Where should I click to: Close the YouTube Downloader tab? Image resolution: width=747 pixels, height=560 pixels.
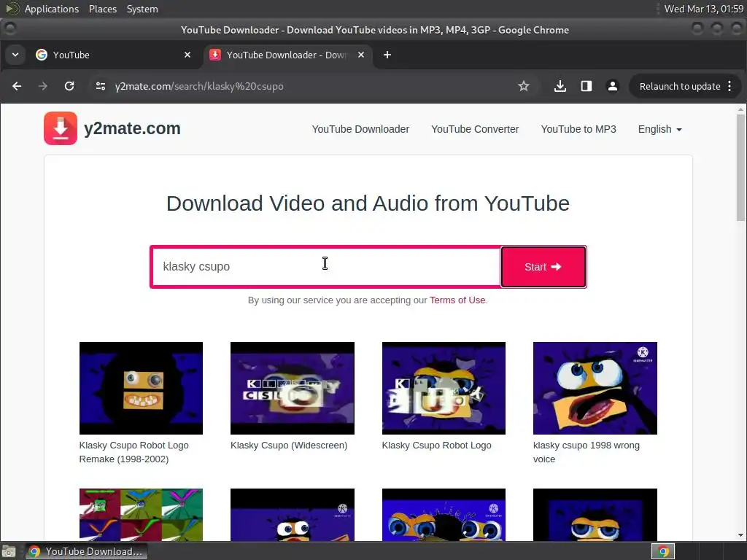click(361, 55)
